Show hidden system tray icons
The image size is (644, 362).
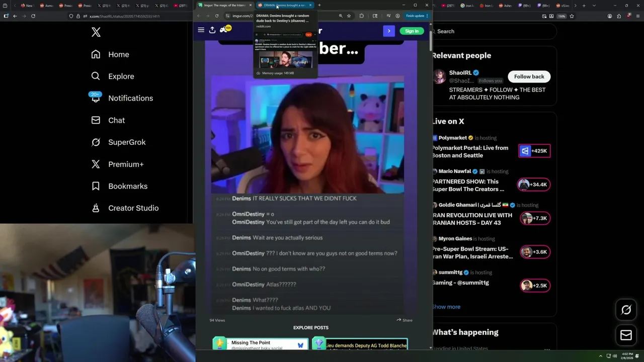[x=600, y=356]
